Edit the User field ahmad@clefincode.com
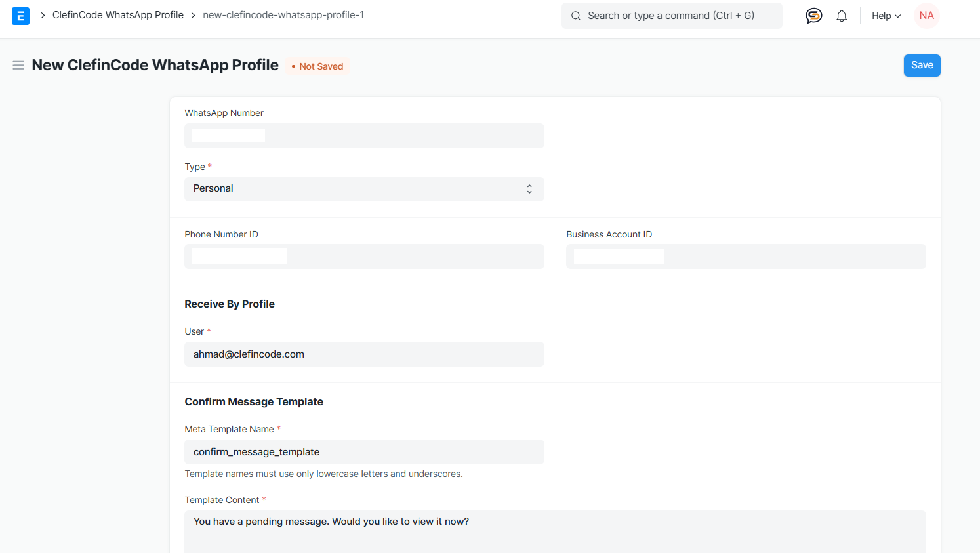Image resolution: width=980 pixels, height=553 pixels. (364, 354)
